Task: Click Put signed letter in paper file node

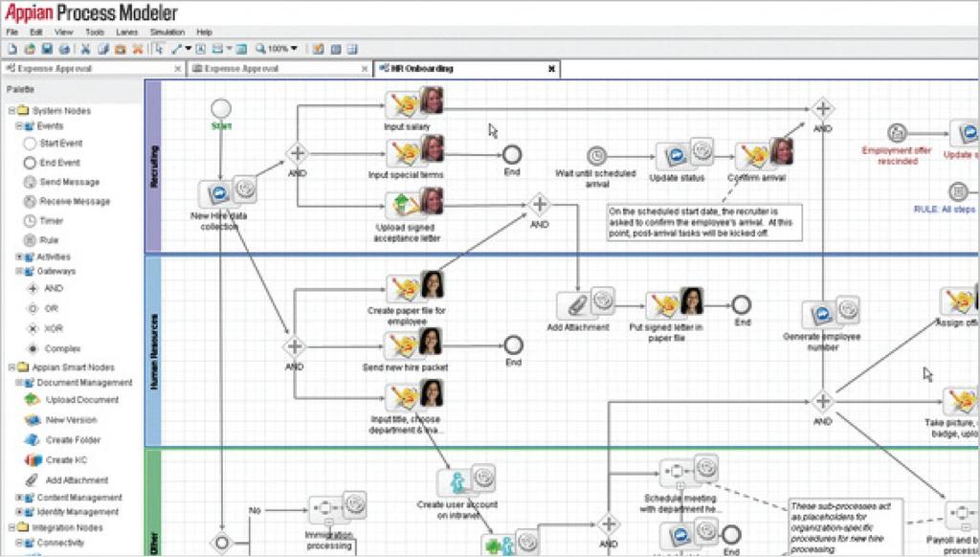Action: [674, 303]
